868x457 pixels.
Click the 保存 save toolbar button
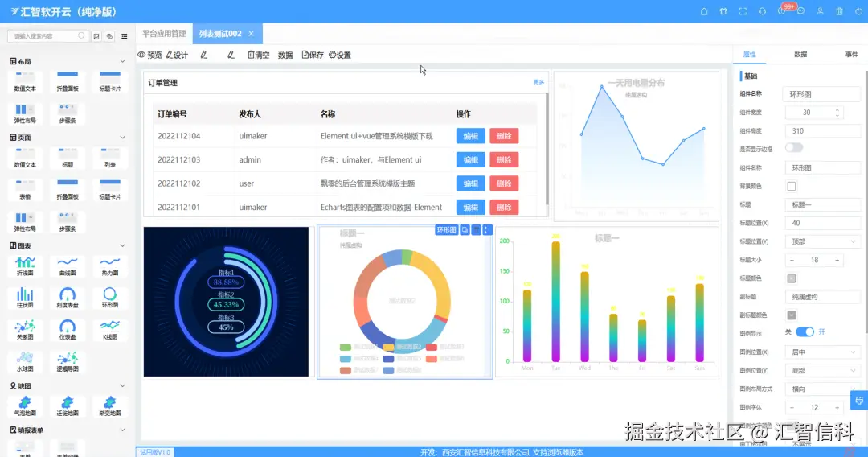coord(313,55)
